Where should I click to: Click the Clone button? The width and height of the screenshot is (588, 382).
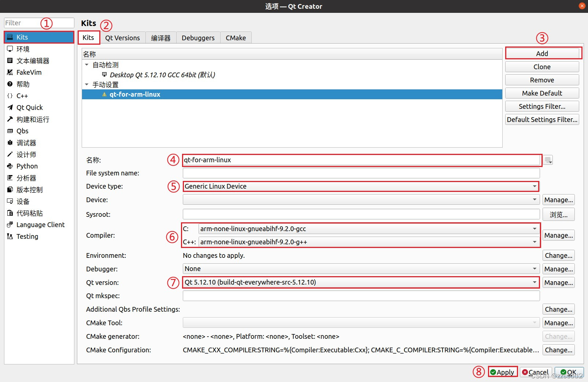[x=542, y=67]
